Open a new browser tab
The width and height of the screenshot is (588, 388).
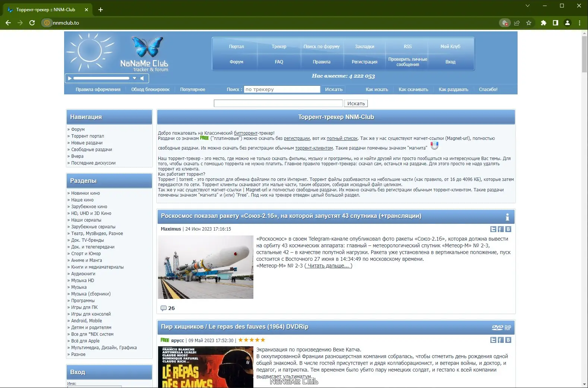(101, 10)
